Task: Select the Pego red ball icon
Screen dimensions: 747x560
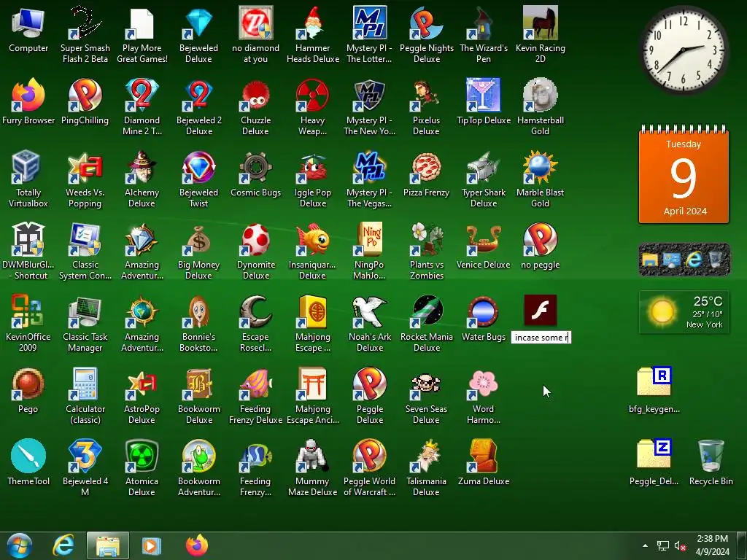Action: click(x=28, y=384)
